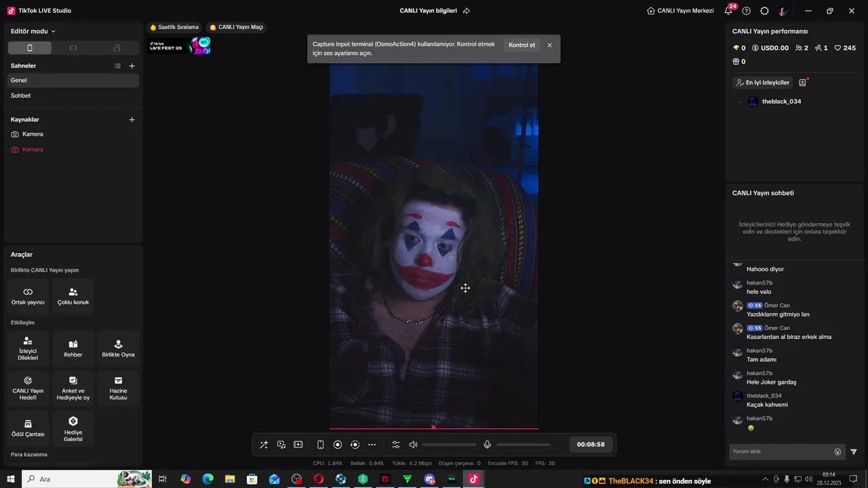868x488 pixels.
Task: Open the profile avatar in title bar
Action: [x=783, y=11]
